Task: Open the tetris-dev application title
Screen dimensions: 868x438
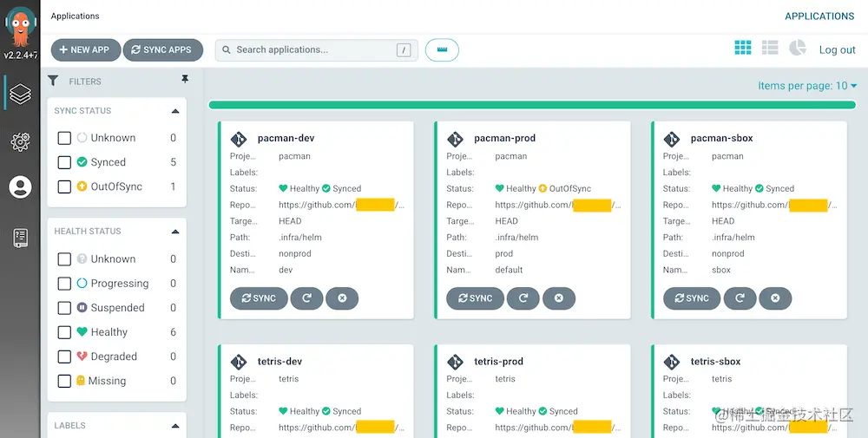Action: [279, 362]
